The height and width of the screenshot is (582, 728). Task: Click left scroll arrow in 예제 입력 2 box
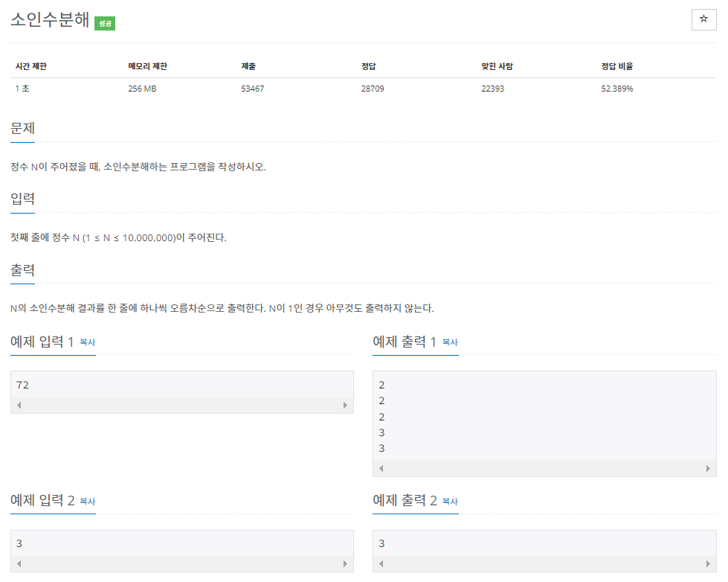tap(19, 564)
